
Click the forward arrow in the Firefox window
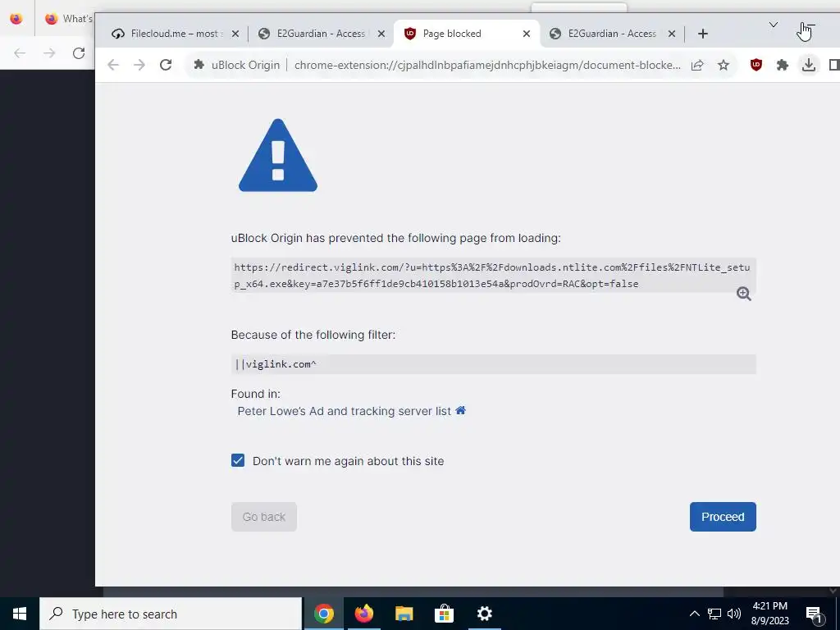[49, 52]
